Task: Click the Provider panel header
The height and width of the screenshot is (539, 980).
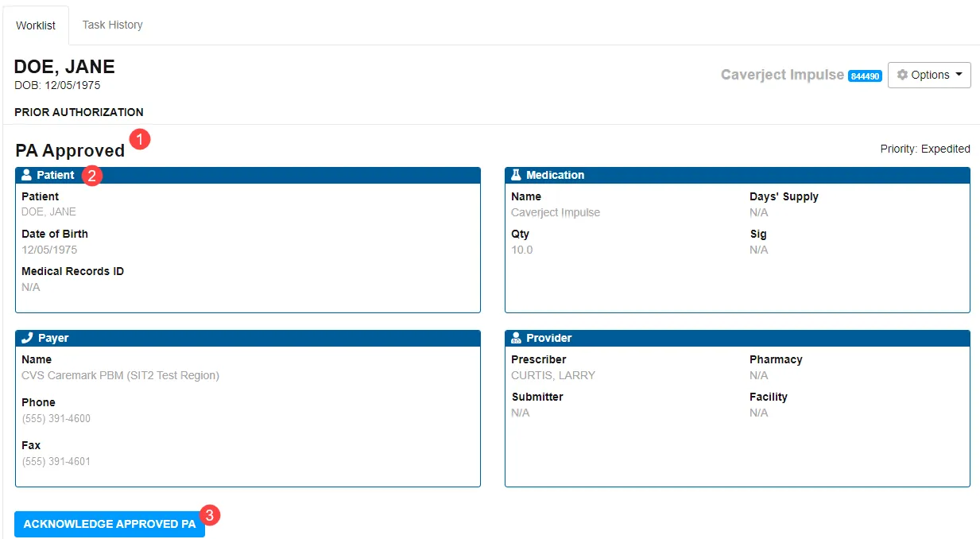Action: pos(738,338)
